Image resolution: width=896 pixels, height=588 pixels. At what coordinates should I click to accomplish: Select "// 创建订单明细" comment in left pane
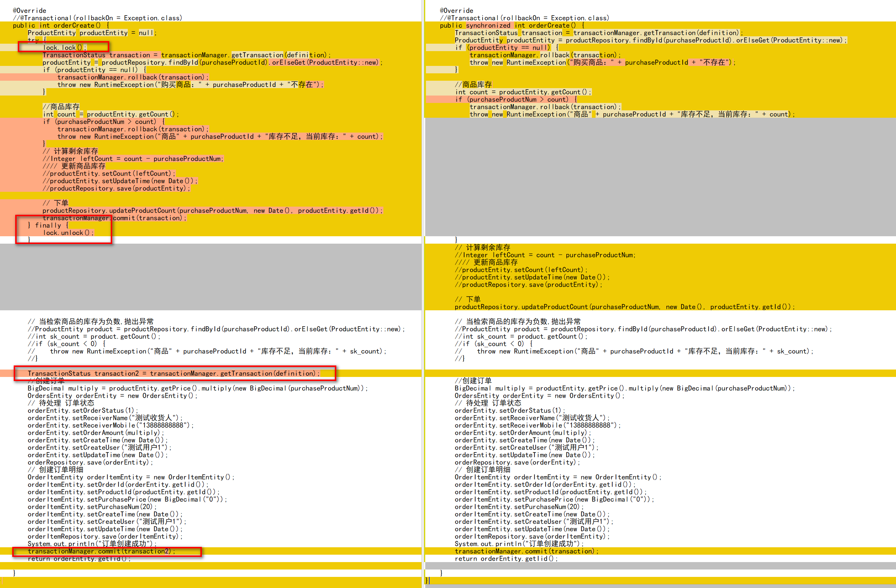[x=55, y=470]
